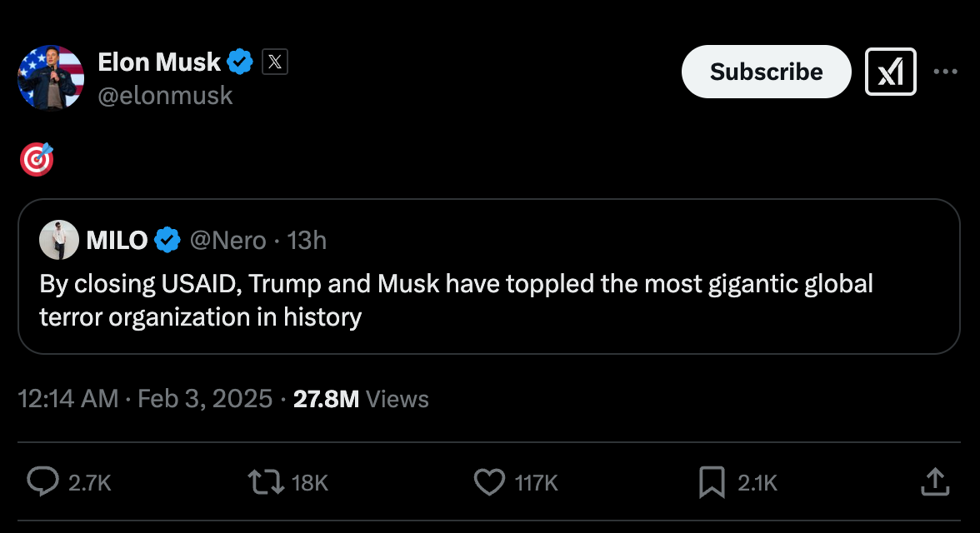
Task: Click the MILO display name
Action: 117,241
